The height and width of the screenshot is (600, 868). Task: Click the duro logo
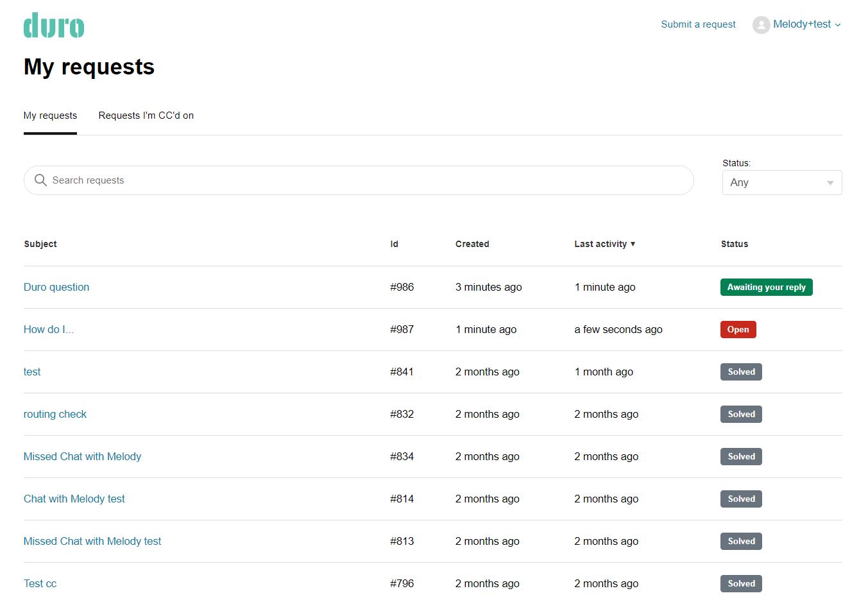[53, 25]
